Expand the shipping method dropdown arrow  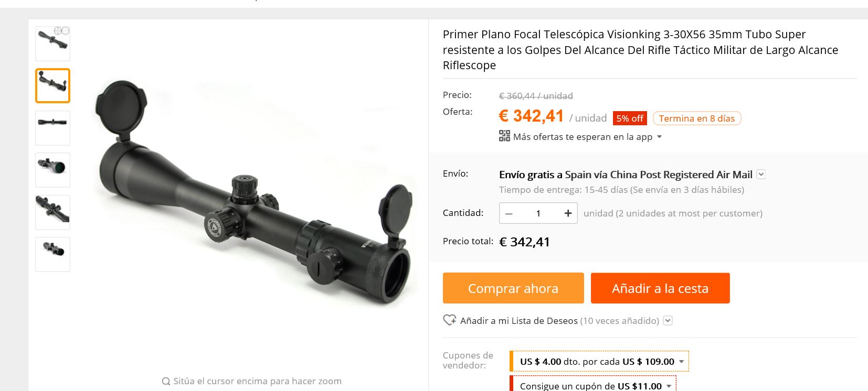[x=761, y=175]
